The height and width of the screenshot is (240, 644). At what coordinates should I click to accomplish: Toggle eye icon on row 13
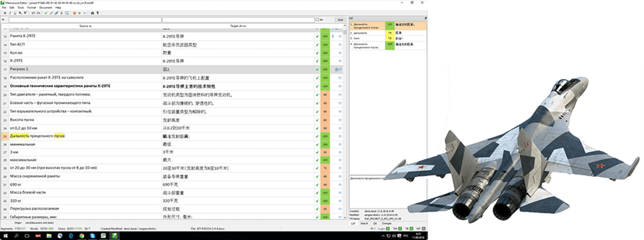pyautogui.click(x=340, y=36)
